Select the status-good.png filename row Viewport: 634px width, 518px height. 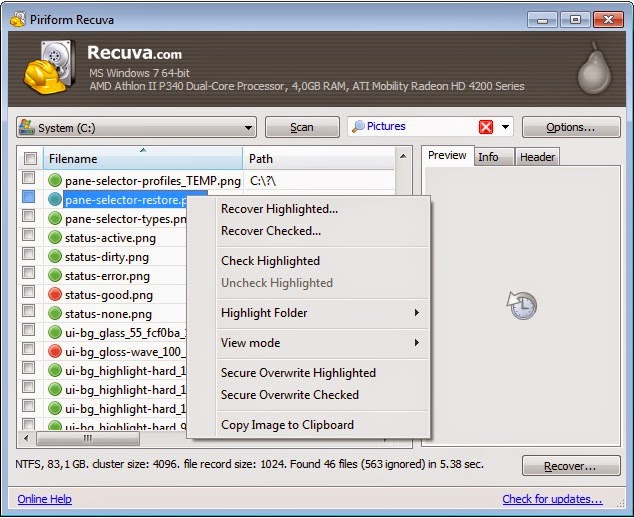coord(109,295)
